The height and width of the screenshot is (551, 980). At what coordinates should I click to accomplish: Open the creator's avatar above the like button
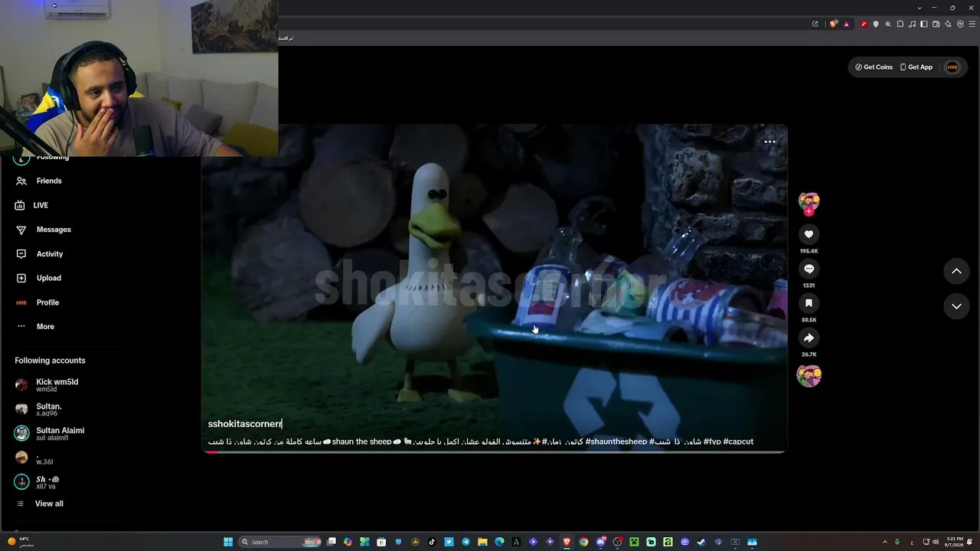pyautogui.click(x=808, y=203)
